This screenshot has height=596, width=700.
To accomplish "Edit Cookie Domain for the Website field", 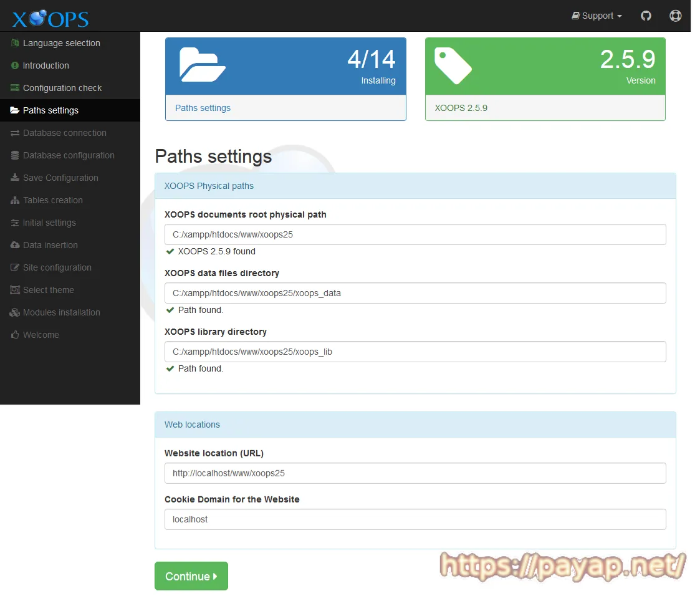I will (x=415, y=519).
